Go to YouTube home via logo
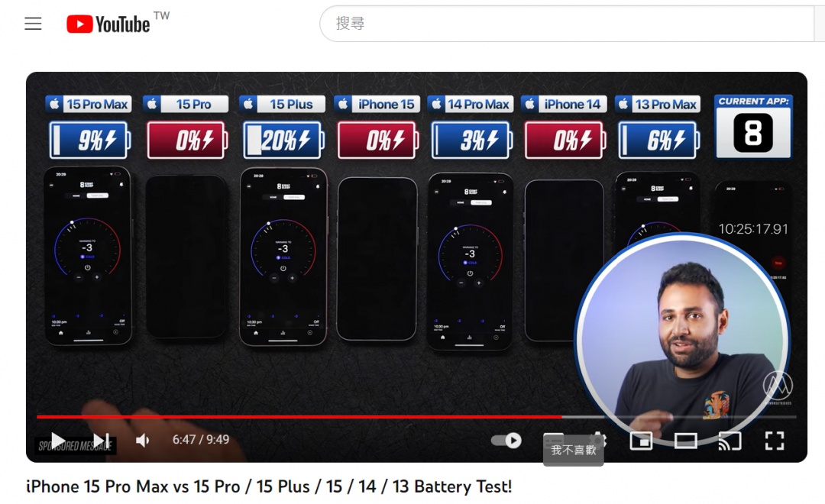Image resolution: width=825 pixels, height=504 pixels. 108,24
